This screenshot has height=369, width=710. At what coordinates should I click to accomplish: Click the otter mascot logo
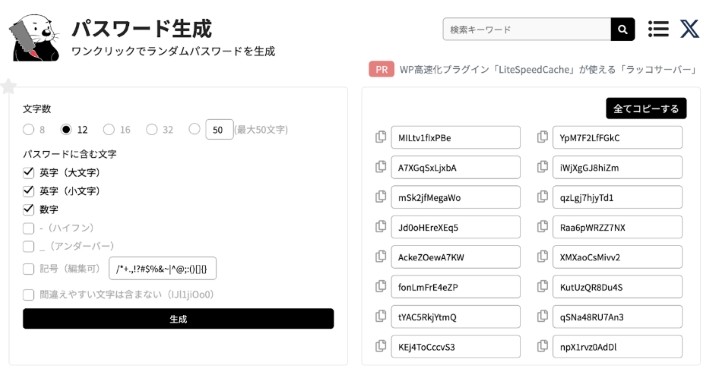click(34, 37)
